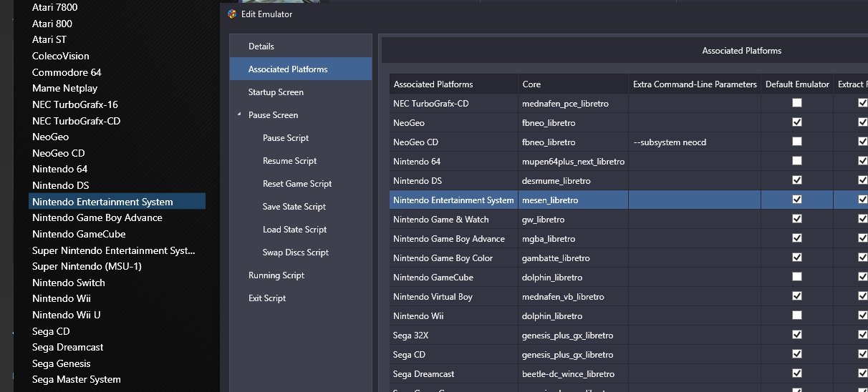
Task: Toggle Default Emulator for Nintendo Entertainment System row
Action: [797, 200]
